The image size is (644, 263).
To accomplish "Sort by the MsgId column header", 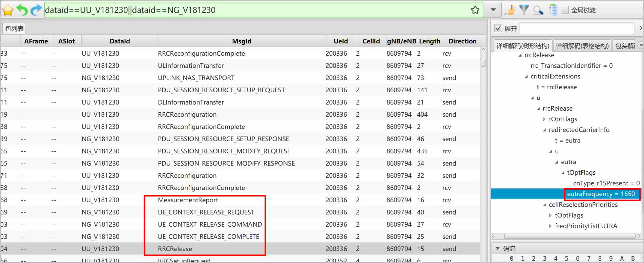I will coord(241,41).
